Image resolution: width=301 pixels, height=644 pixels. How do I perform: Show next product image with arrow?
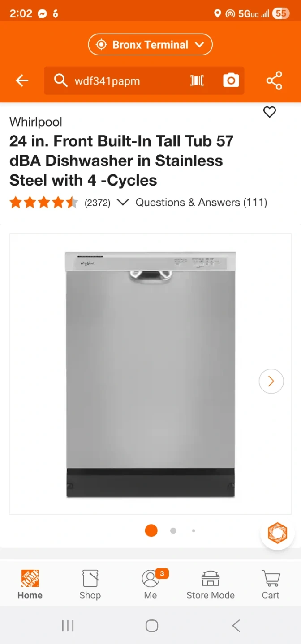click(x=271, y=381)
